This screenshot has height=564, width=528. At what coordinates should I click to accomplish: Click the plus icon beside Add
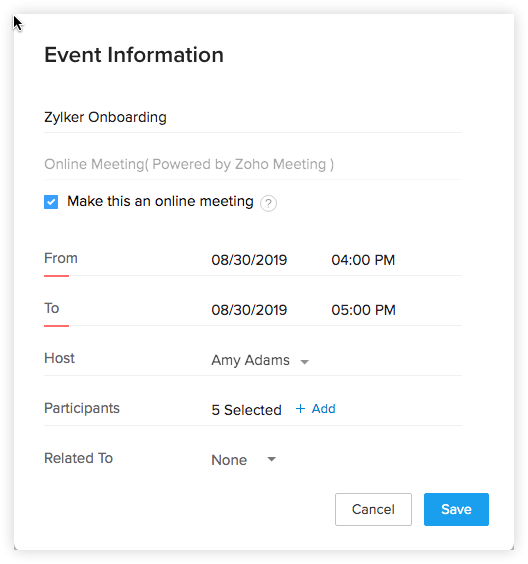(x=300, y=409)
